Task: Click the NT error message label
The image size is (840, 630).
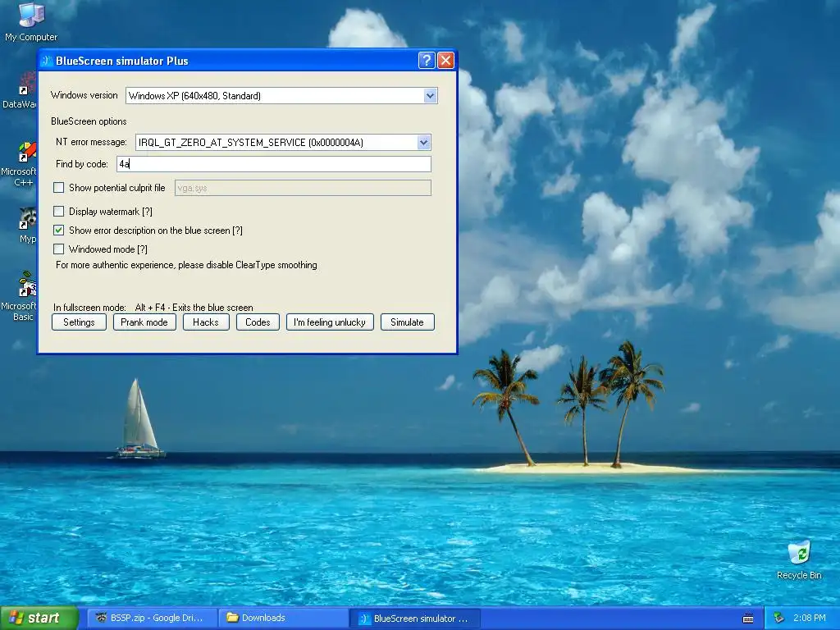Action: (x=91, y=142)
